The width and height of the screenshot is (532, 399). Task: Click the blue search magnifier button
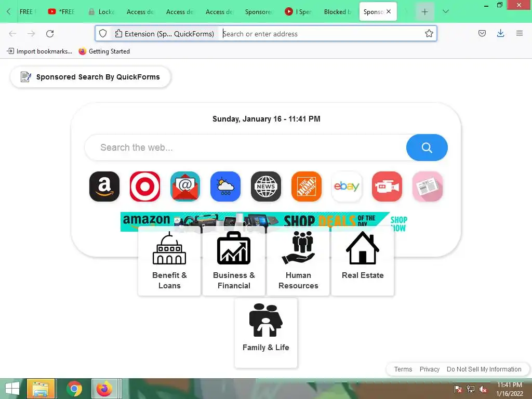pyautogui.click(x=427, y=148)
